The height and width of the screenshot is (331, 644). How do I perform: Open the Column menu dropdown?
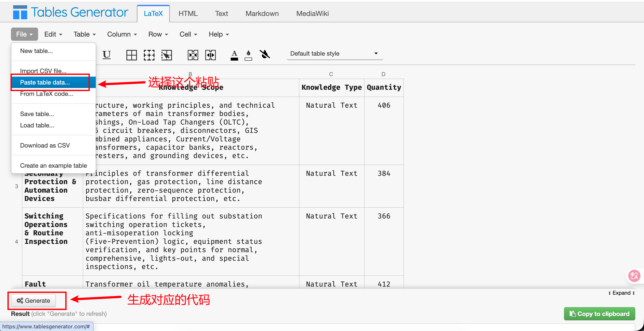[122, 34]
